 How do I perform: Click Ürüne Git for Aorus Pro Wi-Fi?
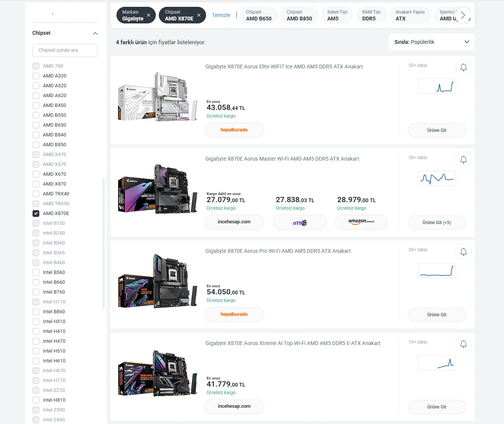point(437,315)
